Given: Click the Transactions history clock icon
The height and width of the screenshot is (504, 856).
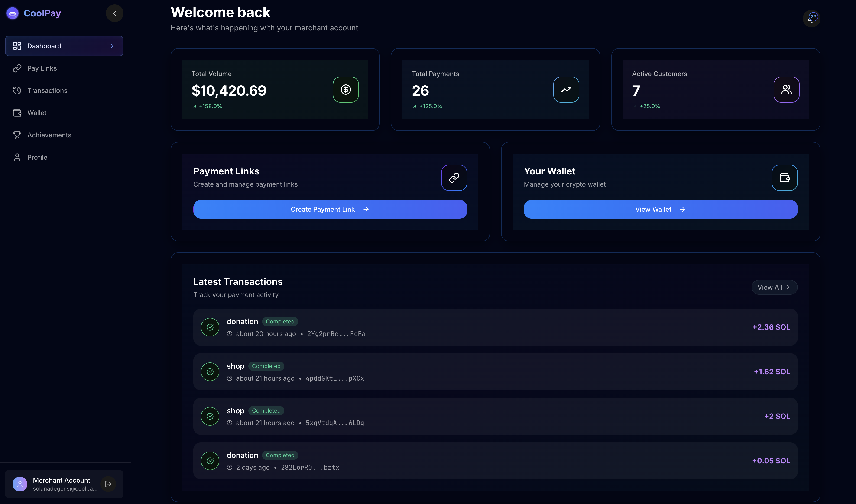Looking at the screenshot, I should (x=17, y=90).
